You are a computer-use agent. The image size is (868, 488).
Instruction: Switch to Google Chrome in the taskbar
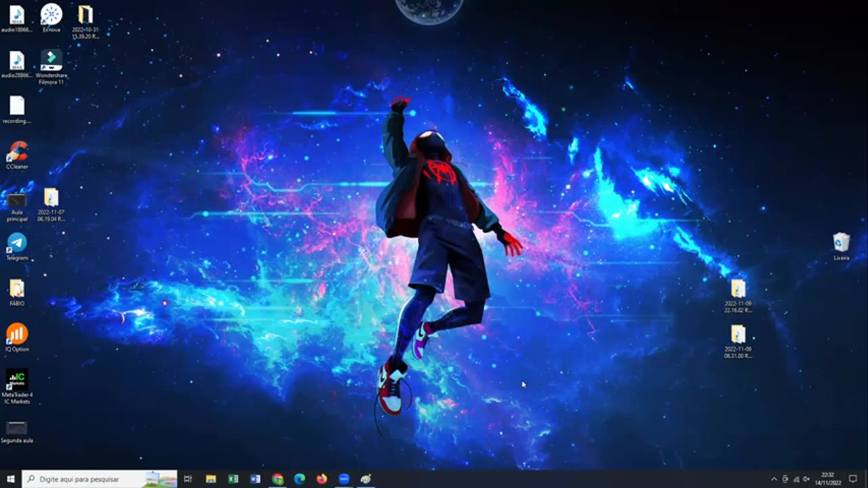point(277,479)
